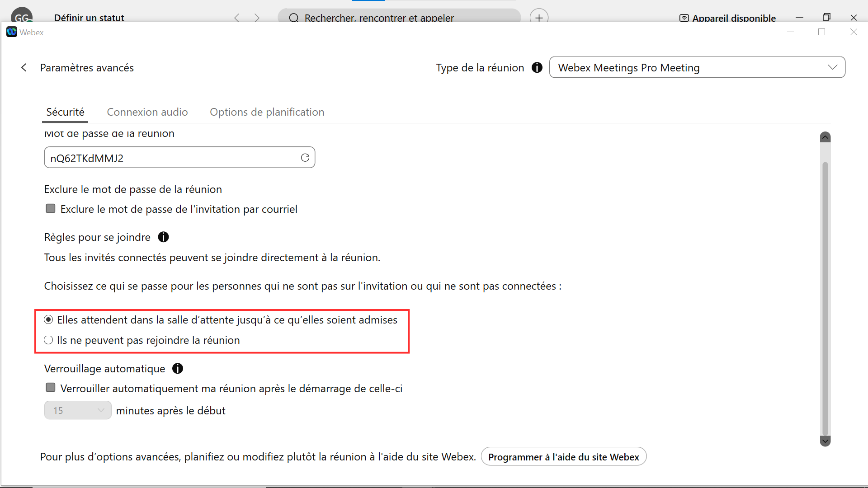
Task: Navigate back in main Webex window
Action: (237, 18)
